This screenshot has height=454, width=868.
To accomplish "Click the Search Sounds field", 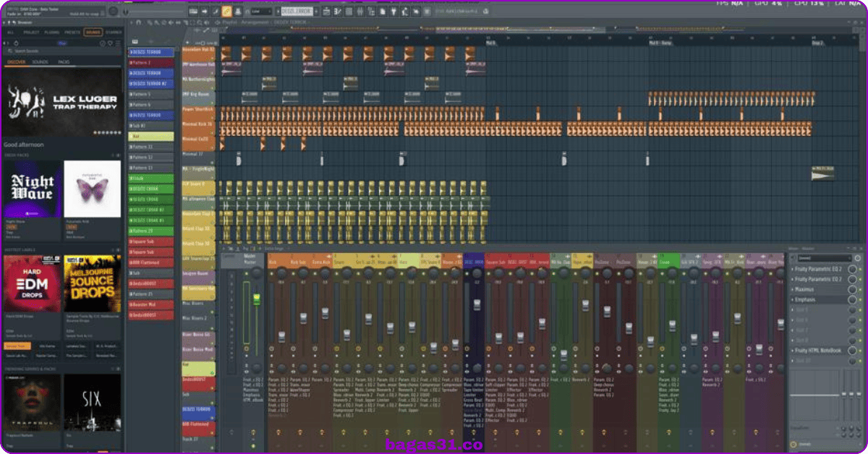I will [61, 51].
